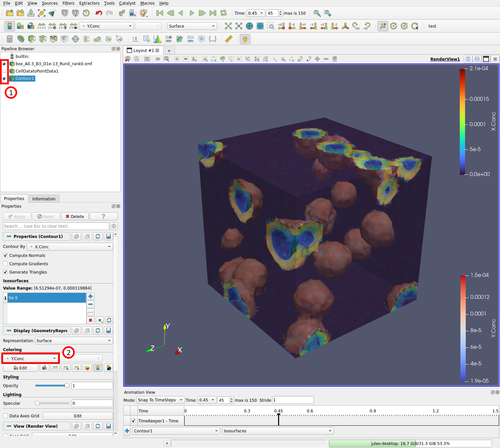
Task: Open the Filters menu
Action: [68, 3]
